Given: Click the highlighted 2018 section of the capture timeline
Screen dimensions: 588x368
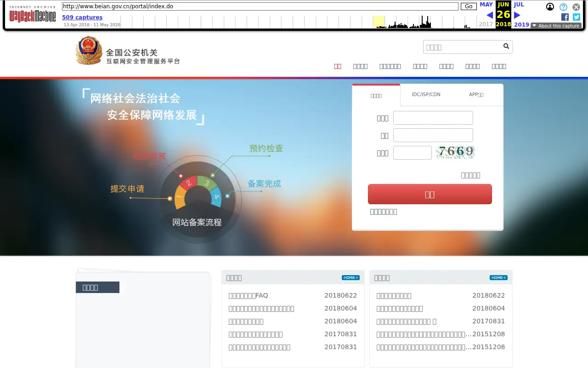Looking at the screenshot, I should coord(379,22).
